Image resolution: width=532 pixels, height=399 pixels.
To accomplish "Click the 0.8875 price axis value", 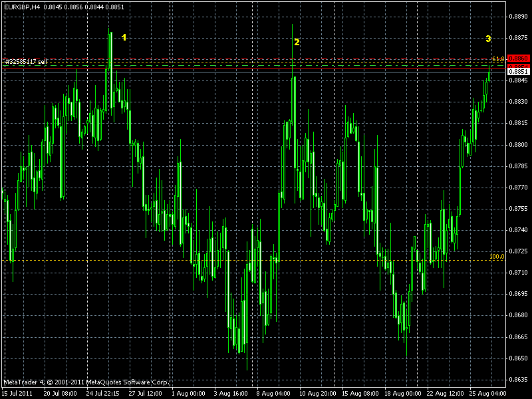I will (x=519, y=38).
